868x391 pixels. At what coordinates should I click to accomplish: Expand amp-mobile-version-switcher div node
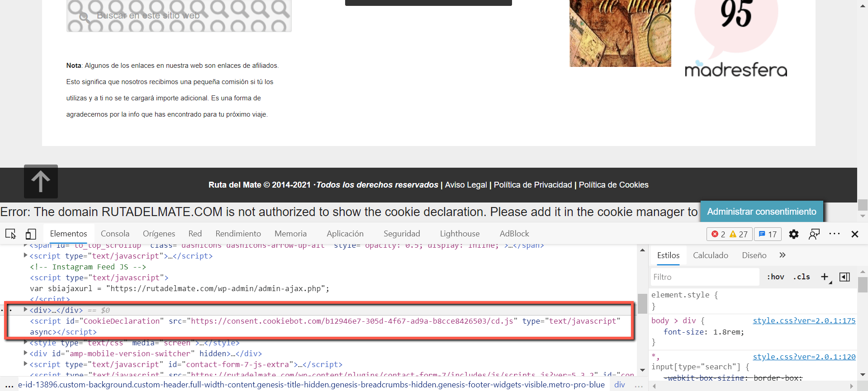pyautogui.click(x=26, y=353)
